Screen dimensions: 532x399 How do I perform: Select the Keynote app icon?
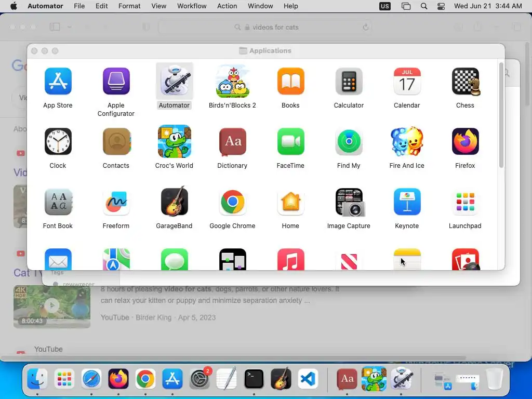(x=407, y=202)
